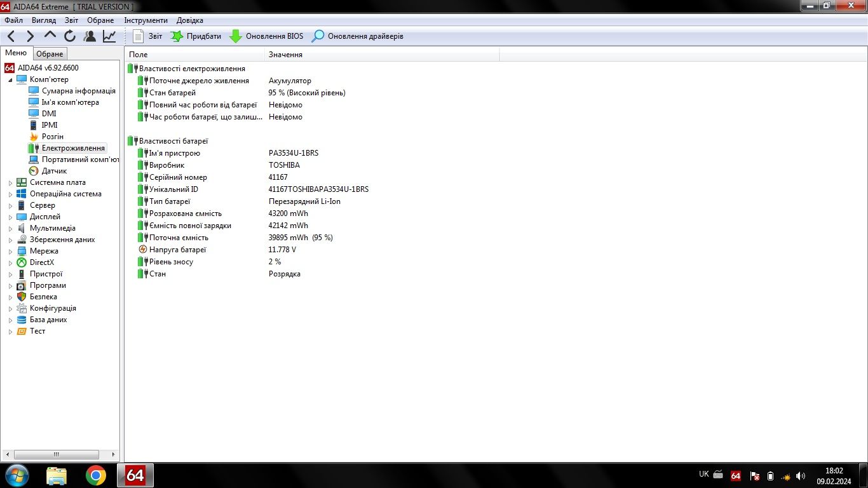Open the Обране menu in menu bar
Screen dimensions: 868x488
point(100,20)
